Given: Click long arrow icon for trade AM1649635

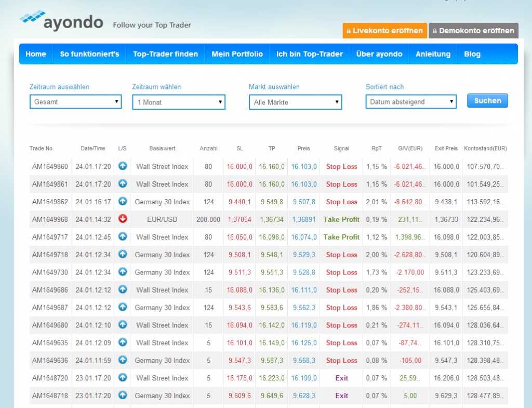Looking at the screenshot, I should [123, 343].
